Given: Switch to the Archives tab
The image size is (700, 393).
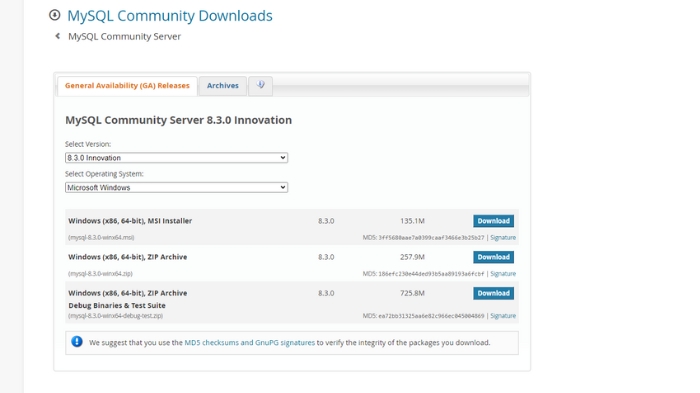Looking at the screenshot, I should [223, 85].
